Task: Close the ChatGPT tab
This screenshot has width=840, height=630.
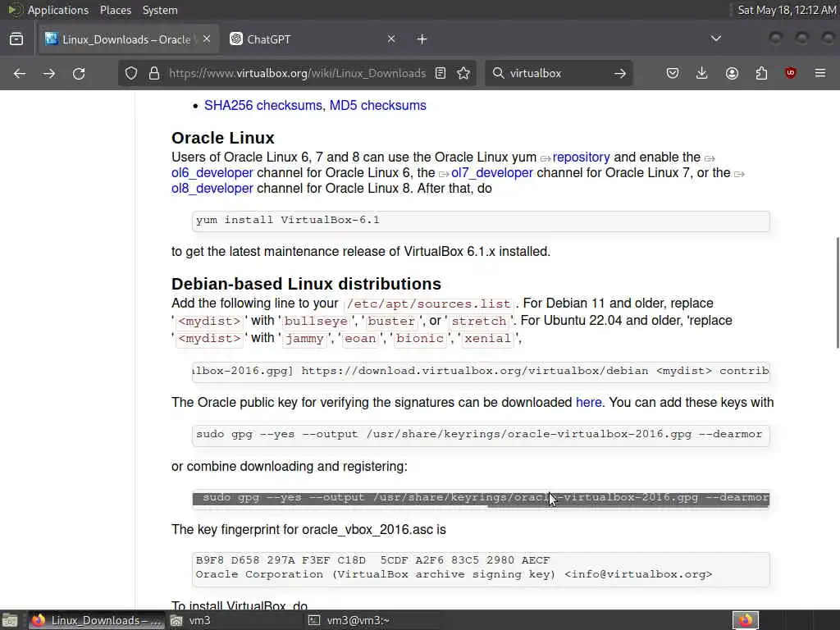Action: [391, 39]
